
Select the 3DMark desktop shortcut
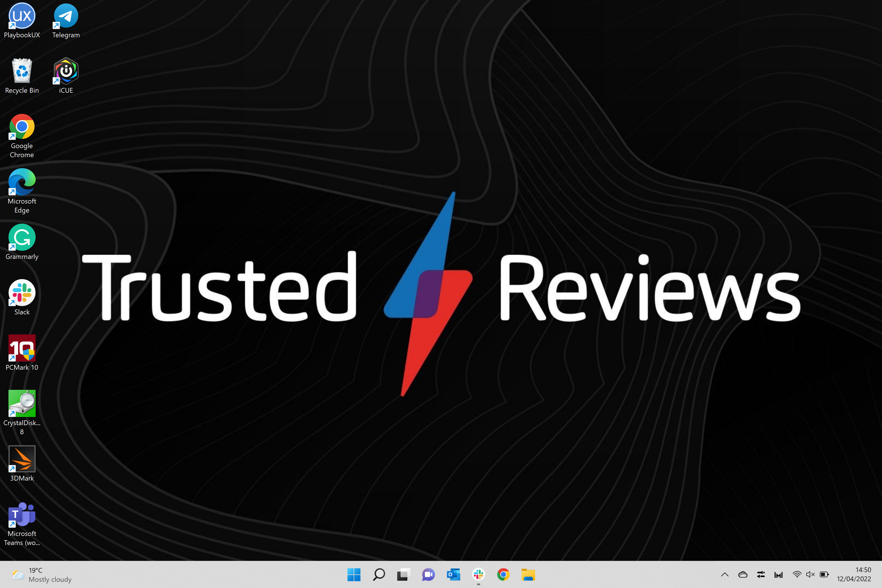point(22,464)
